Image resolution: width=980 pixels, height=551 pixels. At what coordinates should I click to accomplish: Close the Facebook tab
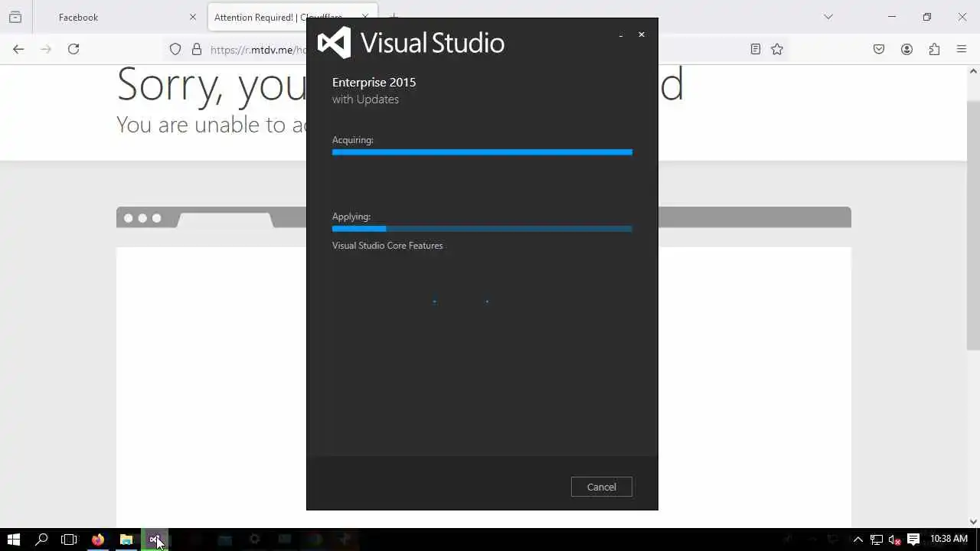(x=193, y=17)
